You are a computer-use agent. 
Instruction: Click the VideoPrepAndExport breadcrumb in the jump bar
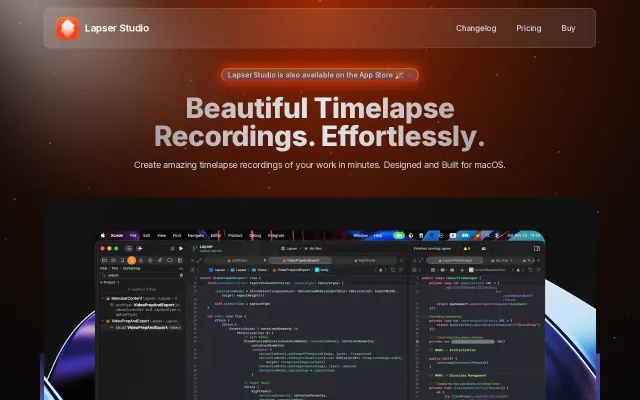click(291, 270)
